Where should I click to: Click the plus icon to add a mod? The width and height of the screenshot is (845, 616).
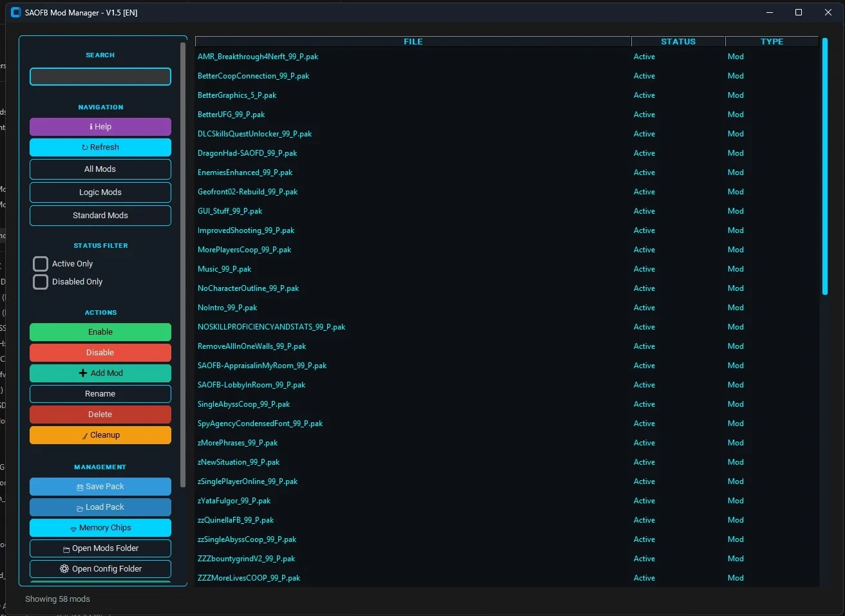coord(82,373)
